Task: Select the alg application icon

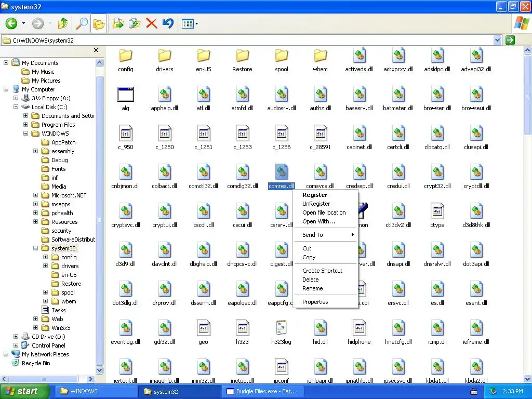Action: (x=126, y=95)
